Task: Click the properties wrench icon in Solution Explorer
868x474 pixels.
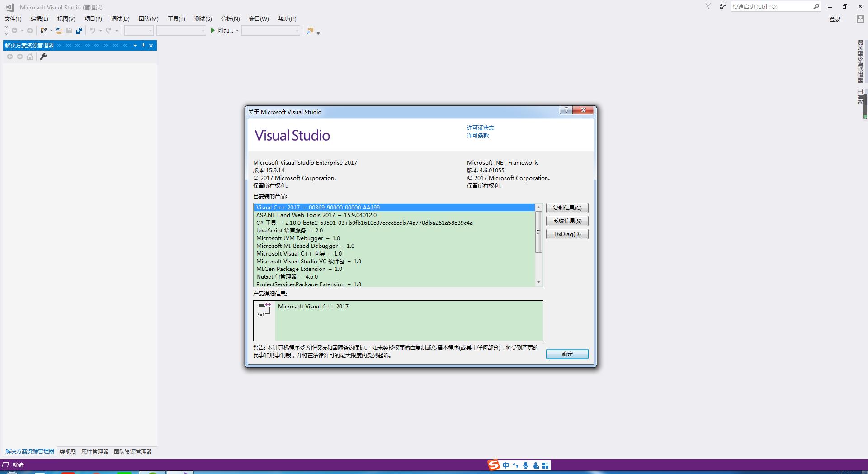Action: click(x=43, y=57)
